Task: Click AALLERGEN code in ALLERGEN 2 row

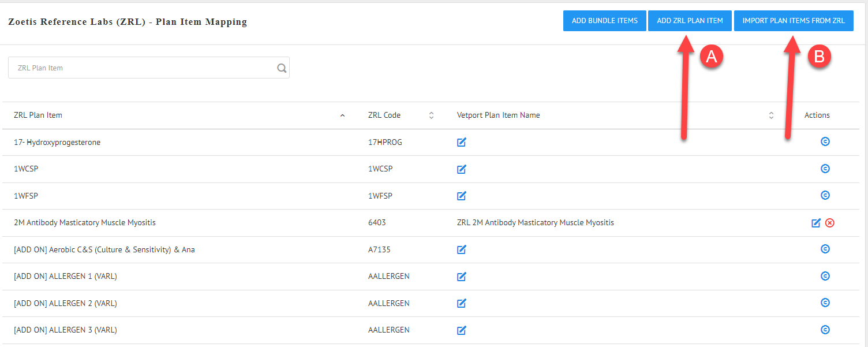Action: tap(389, 303)
